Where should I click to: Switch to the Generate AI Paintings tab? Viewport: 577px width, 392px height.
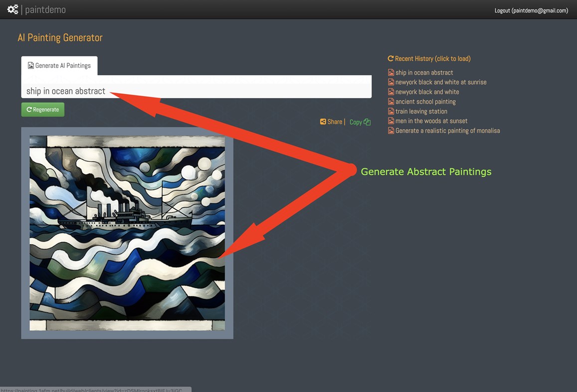pyautogui.click(x=63, y=65)
